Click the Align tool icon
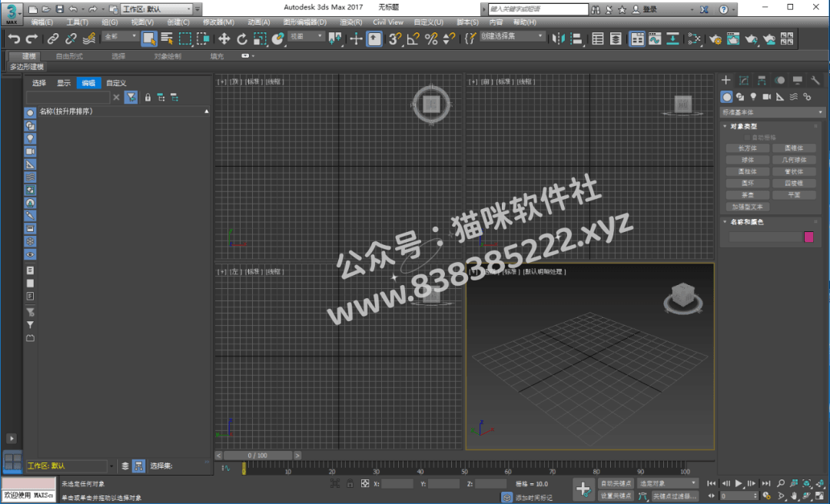Image resolution: width=830 pixels, height=504 pixels. (x=576, y=38)
